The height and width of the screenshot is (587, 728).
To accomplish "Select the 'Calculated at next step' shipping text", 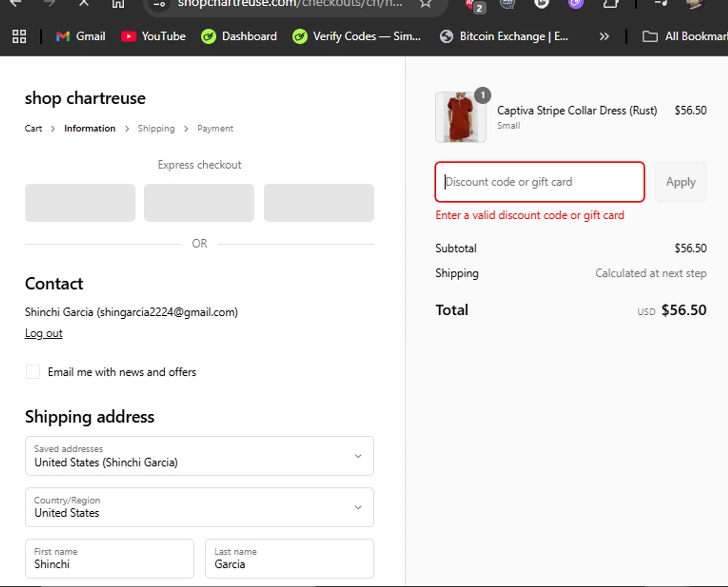I will (651, 273).
